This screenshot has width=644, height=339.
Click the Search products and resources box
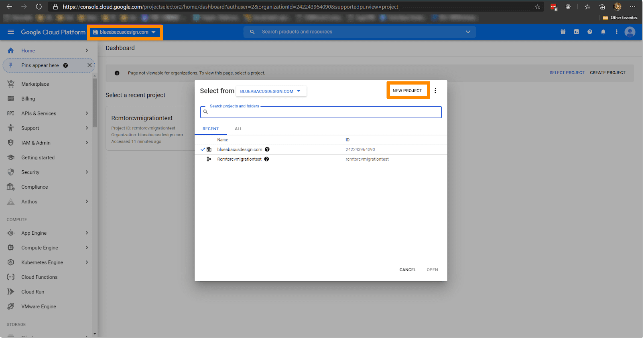(360, 32)
